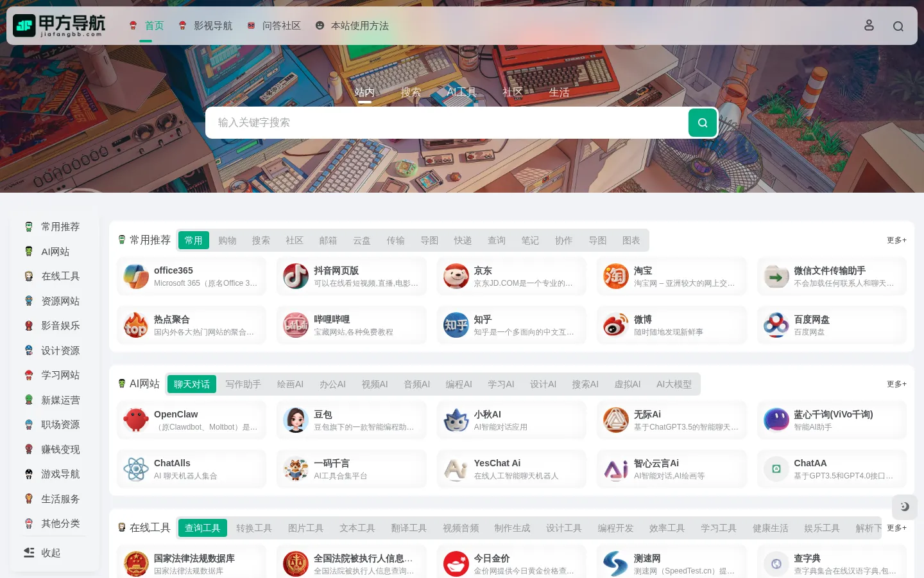This screenshot has height=578, width=924.
Task: Jump to 其他分类 in the sidebar
Action: tap(53, 523)
